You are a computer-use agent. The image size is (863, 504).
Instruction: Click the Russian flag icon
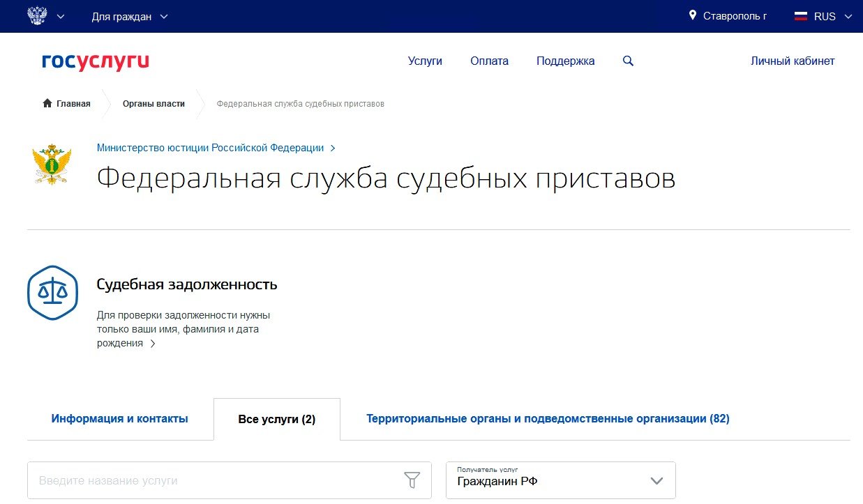pos(801,16)
